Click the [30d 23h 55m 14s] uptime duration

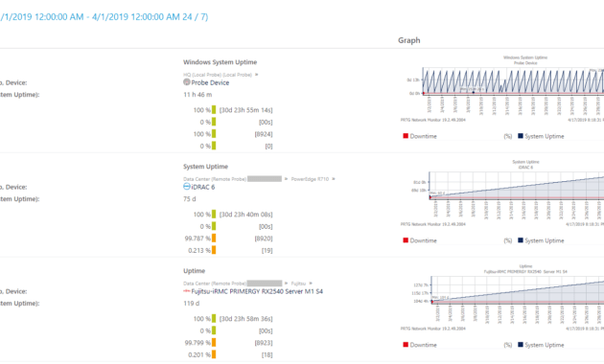pyautogui.click(x=246, y=110)
